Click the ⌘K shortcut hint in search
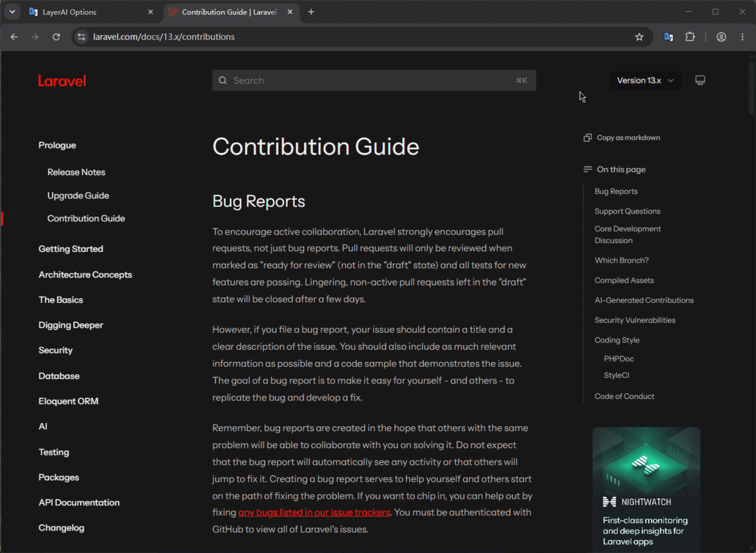This screenshot has height=553, width=756. coord(521,80)
